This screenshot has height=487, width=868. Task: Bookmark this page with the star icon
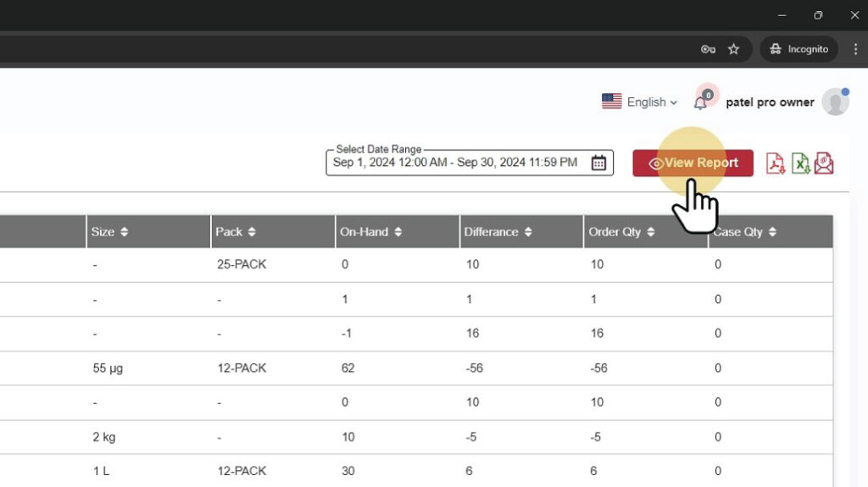point(734,49)
